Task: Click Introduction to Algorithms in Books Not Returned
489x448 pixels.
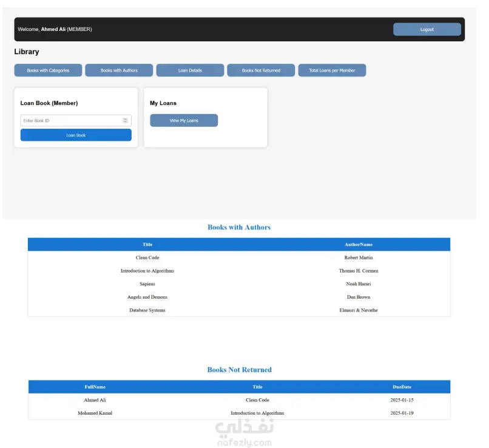Action: point(257,413)
